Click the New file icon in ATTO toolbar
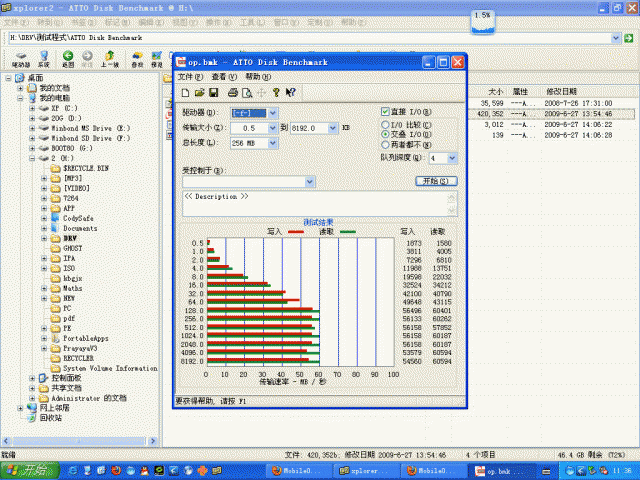Image resolution: width=640 pixels, height=480 pixels. coord(185,92)
